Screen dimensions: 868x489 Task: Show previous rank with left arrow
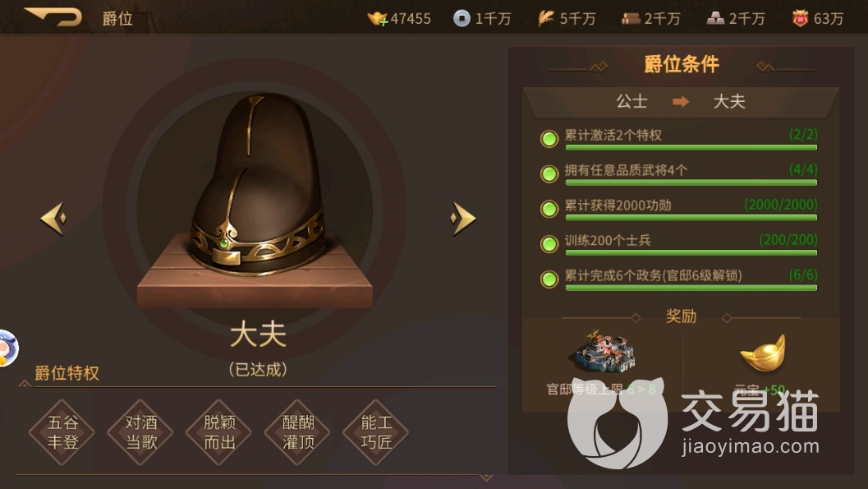[53, 218]
